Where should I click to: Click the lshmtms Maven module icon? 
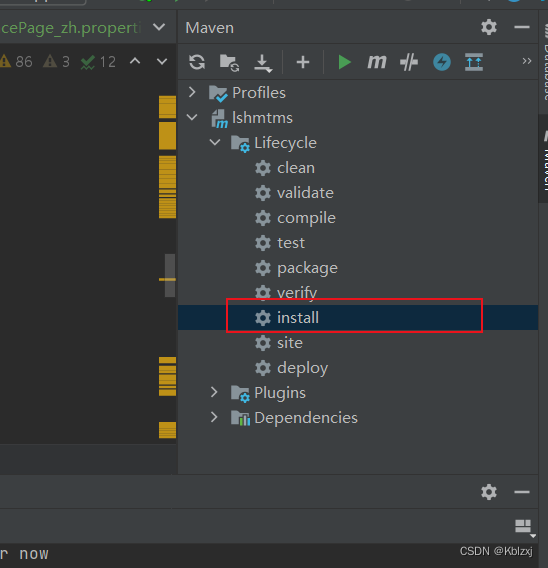click(219, 118)
